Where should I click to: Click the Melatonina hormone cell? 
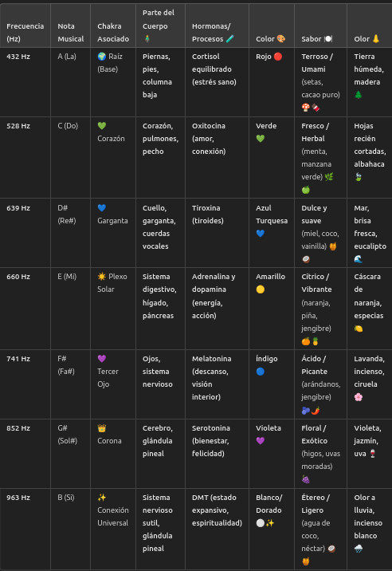pyautogui.click(x=217, y=384)
